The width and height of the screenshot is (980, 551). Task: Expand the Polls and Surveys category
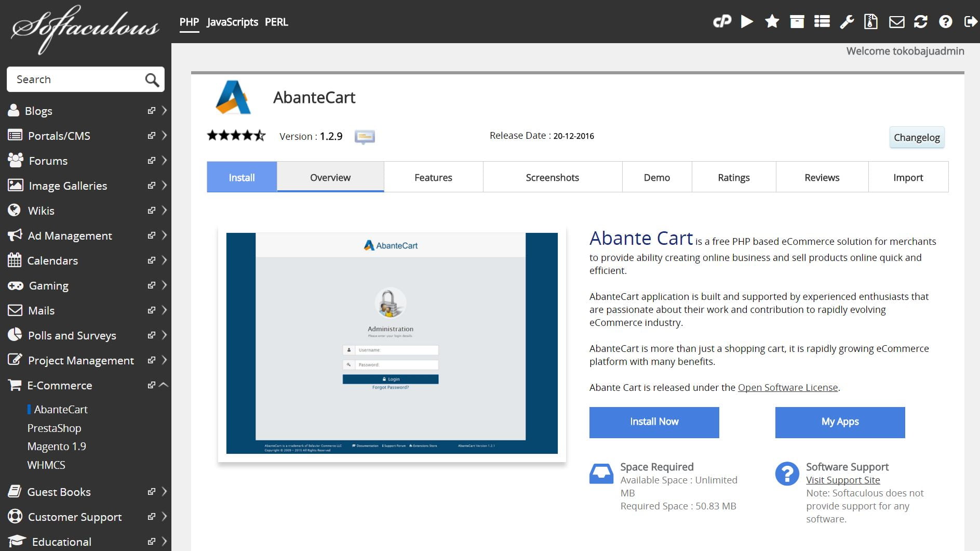[164, 335]
